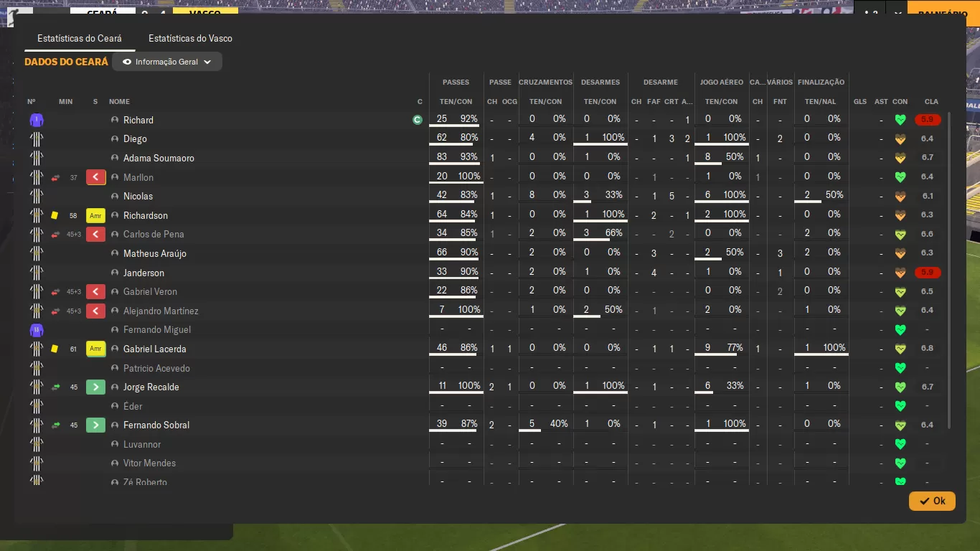The width and height of the screenshot is (980, 551).
Task: Open player Vitor Mendes's name link
Action: coord(149,463)
